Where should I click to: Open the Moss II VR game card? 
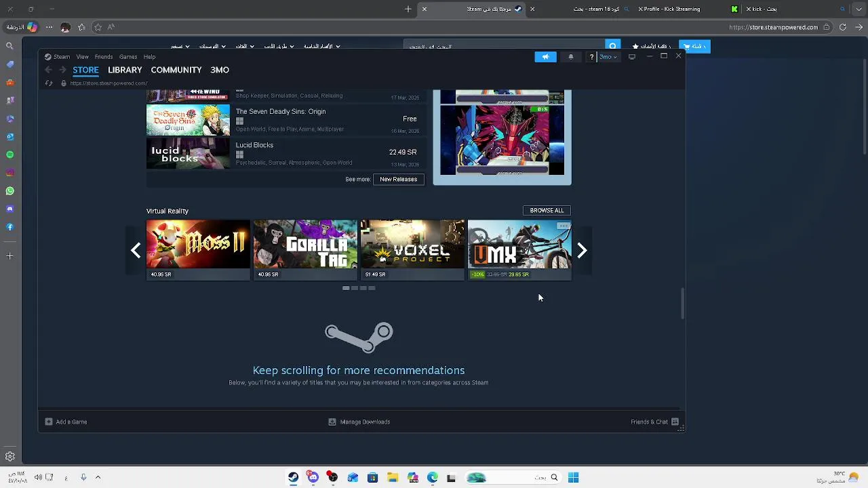198,249
